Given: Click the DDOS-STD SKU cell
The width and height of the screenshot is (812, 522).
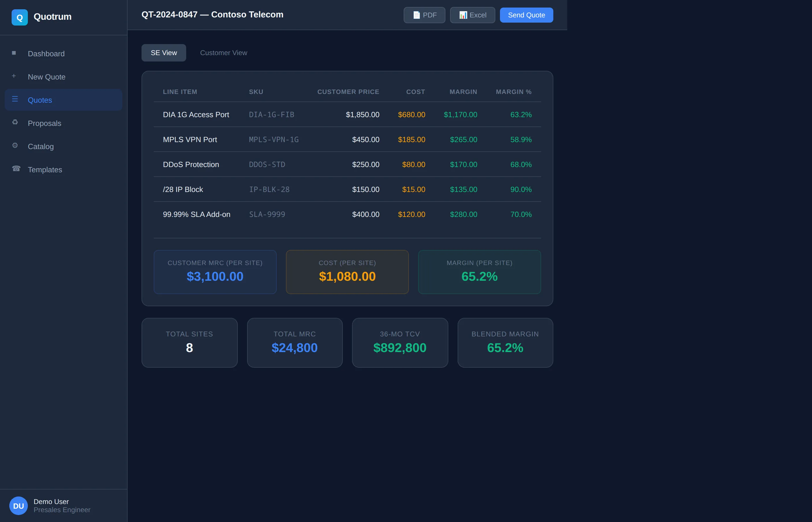Looking at the screenshot, I should point(267,165).
